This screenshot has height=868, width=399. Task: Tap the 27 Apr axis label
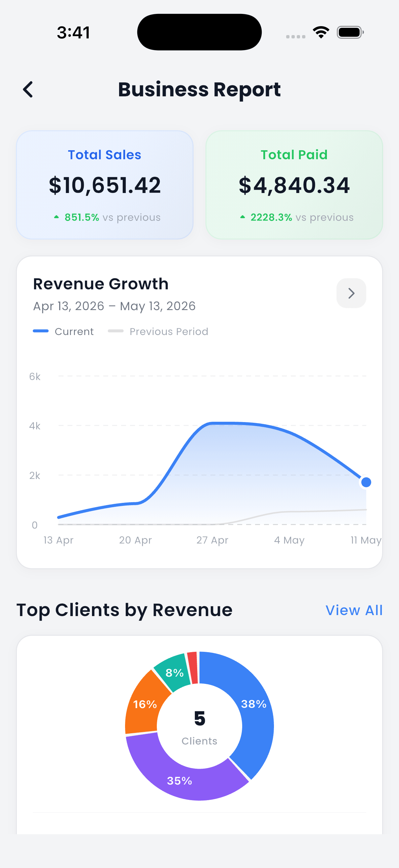212,540
